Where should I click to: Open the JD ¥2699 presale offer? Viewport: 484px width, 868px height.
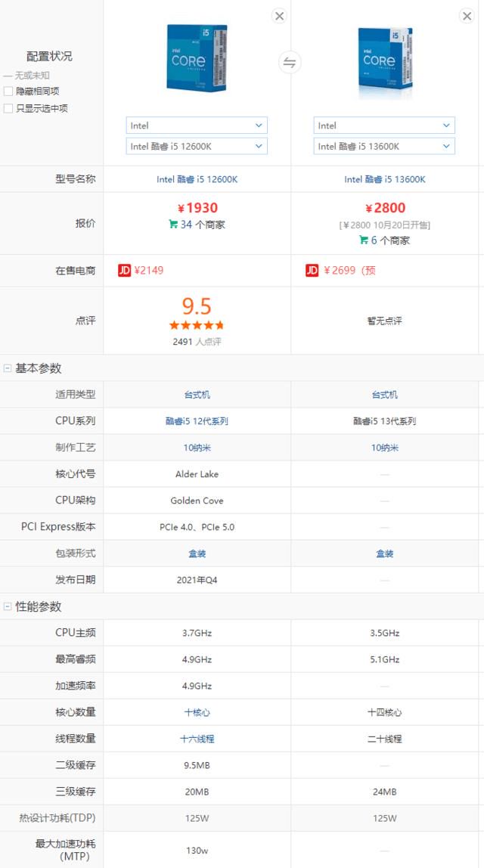(x=349, y=270)
